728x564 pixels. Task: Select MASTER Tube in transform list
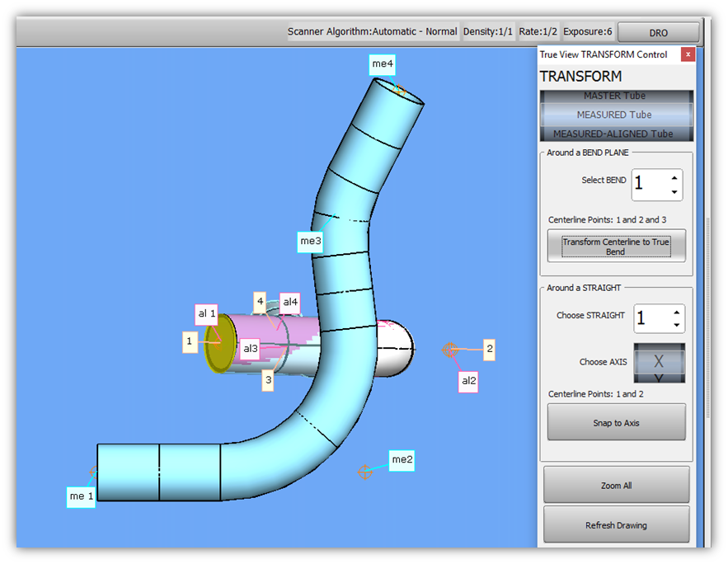(x=616, y=96)
